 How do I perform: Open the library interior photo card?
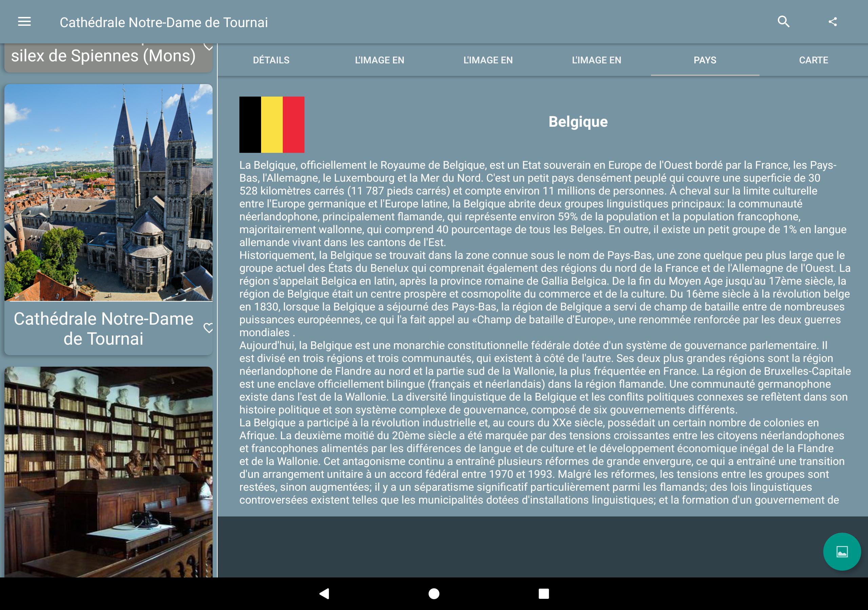point(108,472)
